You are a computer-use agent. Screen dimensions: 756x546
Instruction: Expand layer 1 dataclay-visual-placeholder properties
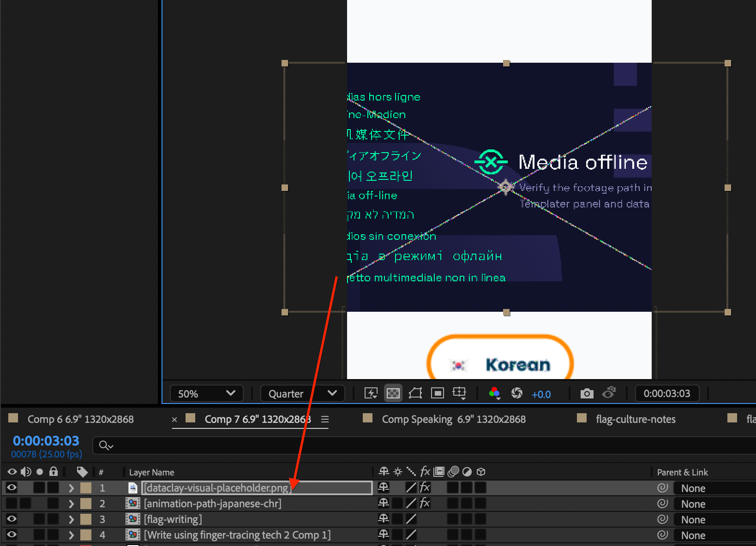point(71,488)
